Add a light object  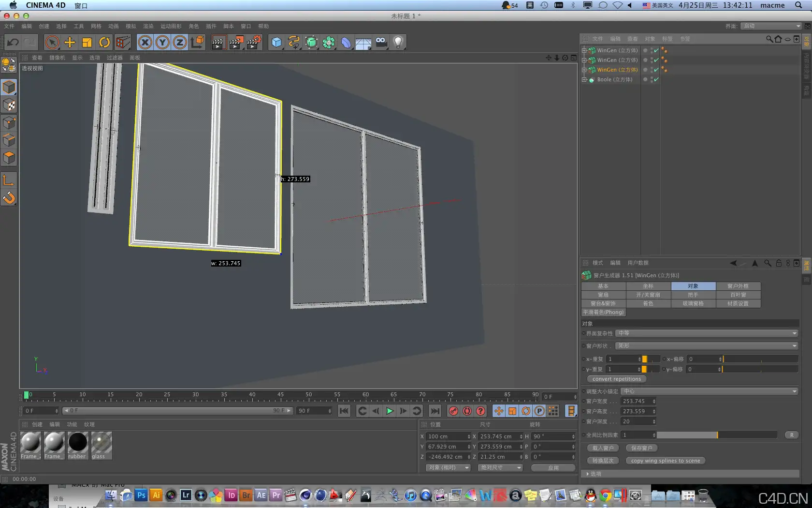398,43
